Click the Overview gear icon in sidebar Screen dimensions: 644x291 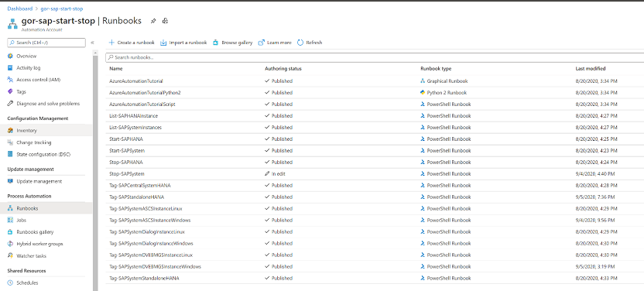pos(10,56)
